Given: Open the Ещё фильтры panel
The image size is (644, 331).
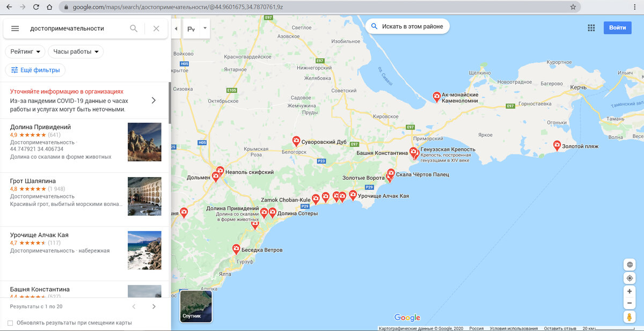Looking at the screenshot, I should pyautogui.click(x=35, y=70).
